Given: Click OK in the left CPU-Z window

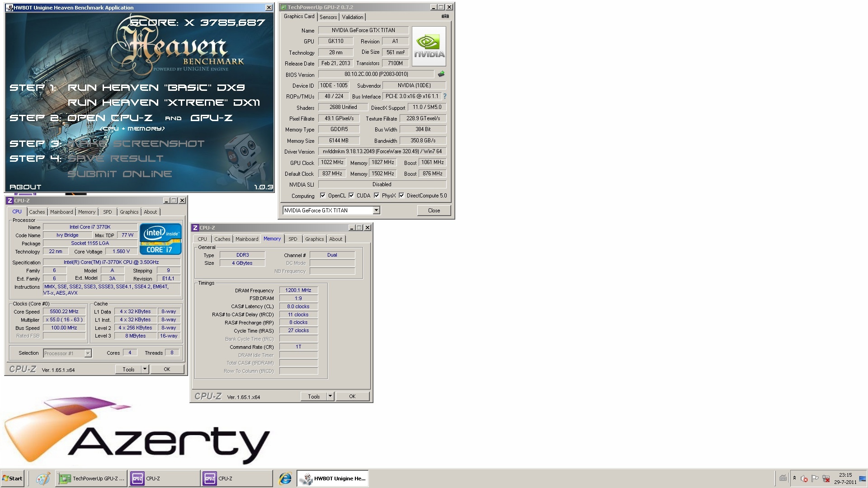Looking at the screenshot, I should [x=167, y=369].
